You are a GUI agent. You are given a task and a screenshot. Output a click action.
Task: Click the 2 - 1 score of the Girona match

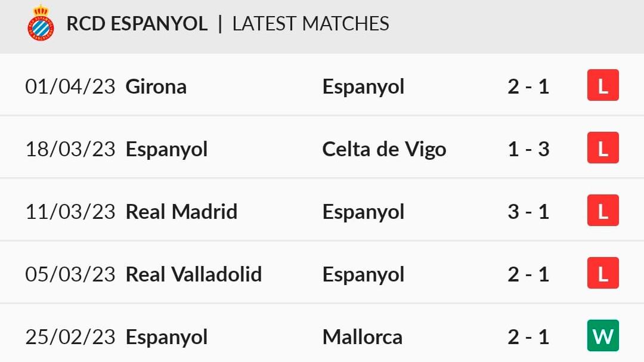pos(528,86)
